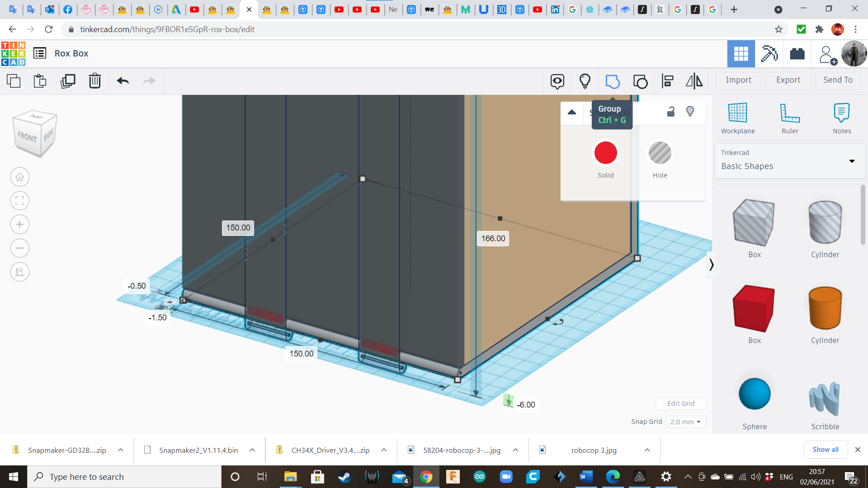Click the Copy toolbar icon

[14, 81]
